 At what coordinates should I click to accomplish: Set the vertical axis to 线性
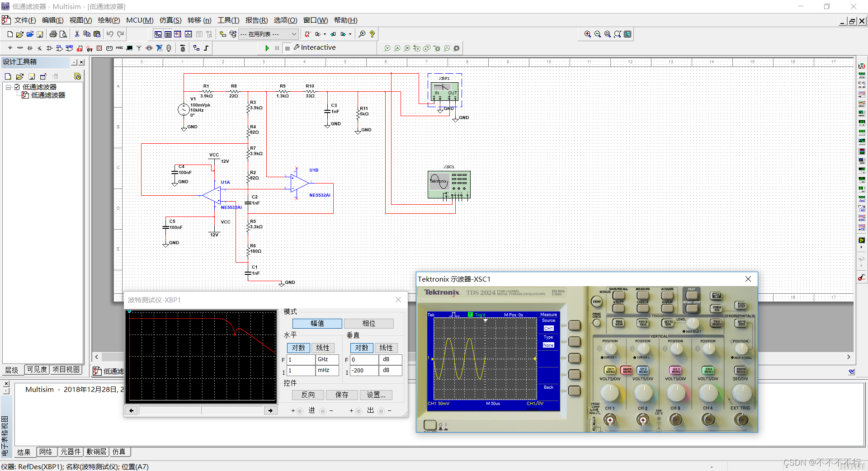[x=386, y=348]
